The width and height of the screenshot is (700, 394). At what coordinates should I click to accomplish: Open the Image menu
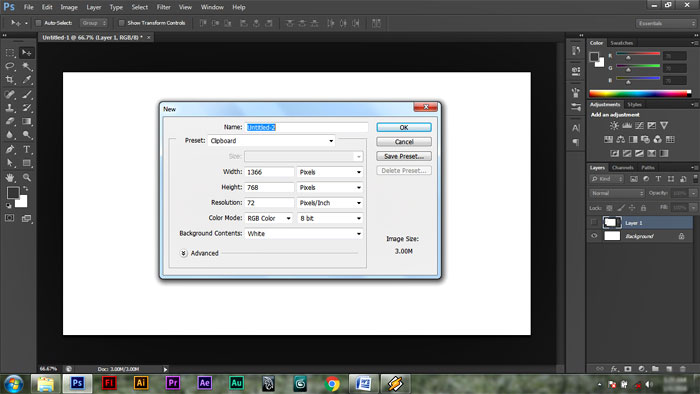point(69,7)
